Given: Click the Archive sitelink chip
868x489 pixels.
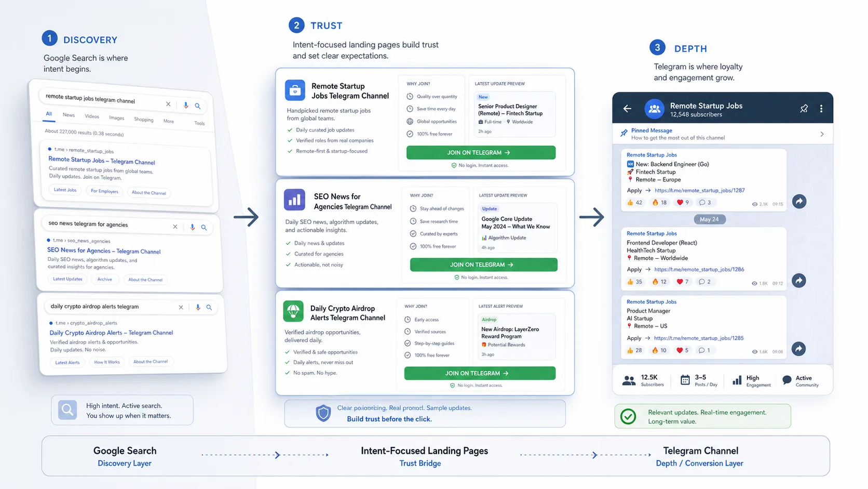Looking at the screenshot, I should pos(105,280).
